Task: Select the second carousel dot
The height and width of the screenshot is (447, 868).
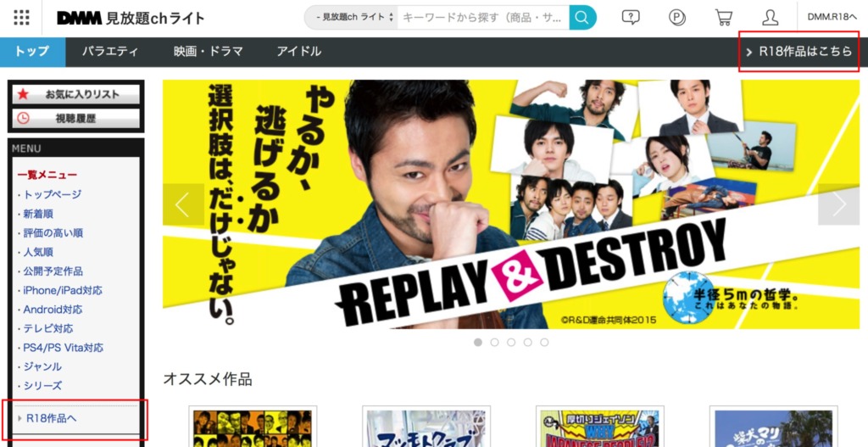Action: coord(494,343)
